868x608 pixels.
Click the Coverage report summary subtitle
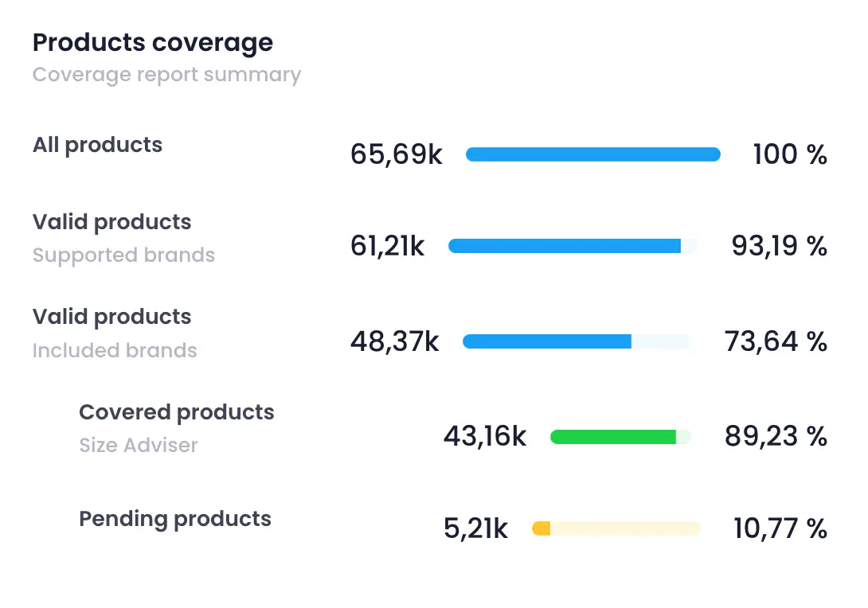click(x=166, y=75)
